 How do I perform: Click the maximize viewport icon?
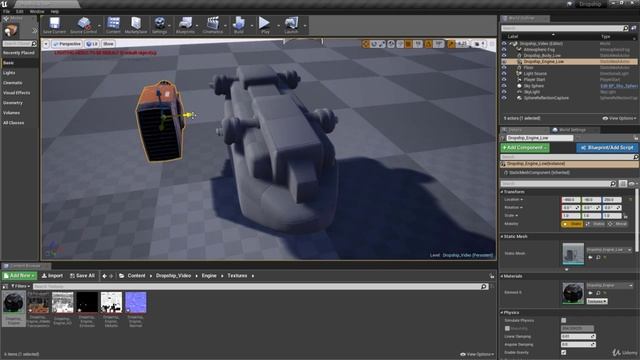click(492, 44)
